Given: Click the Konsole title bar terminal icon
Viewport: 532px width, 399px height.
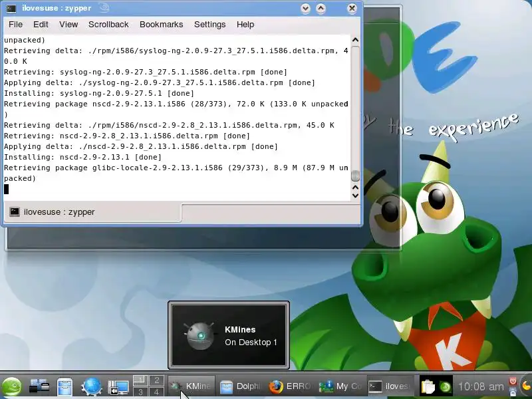Looking at the screenshot, I should click(x=11, y=9).
